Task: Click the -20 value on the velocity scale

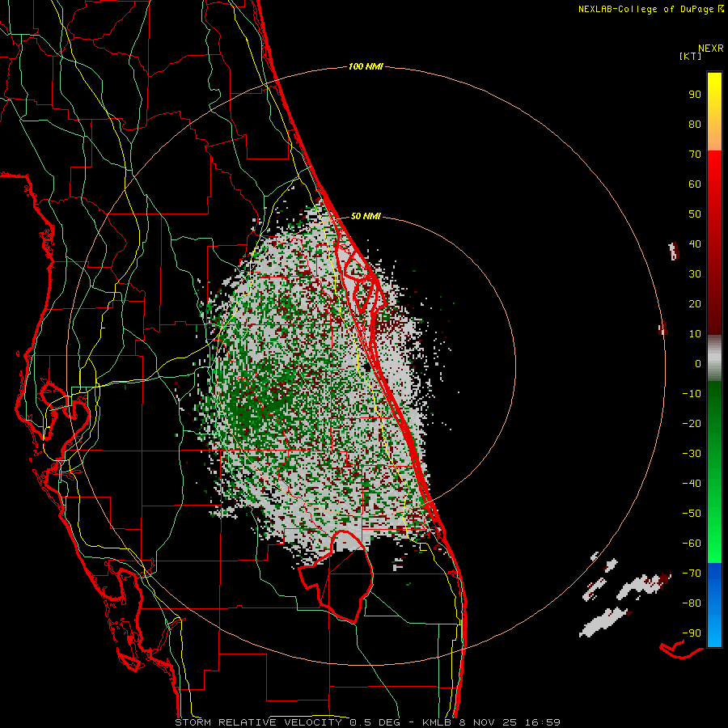Action: [692, 423]
